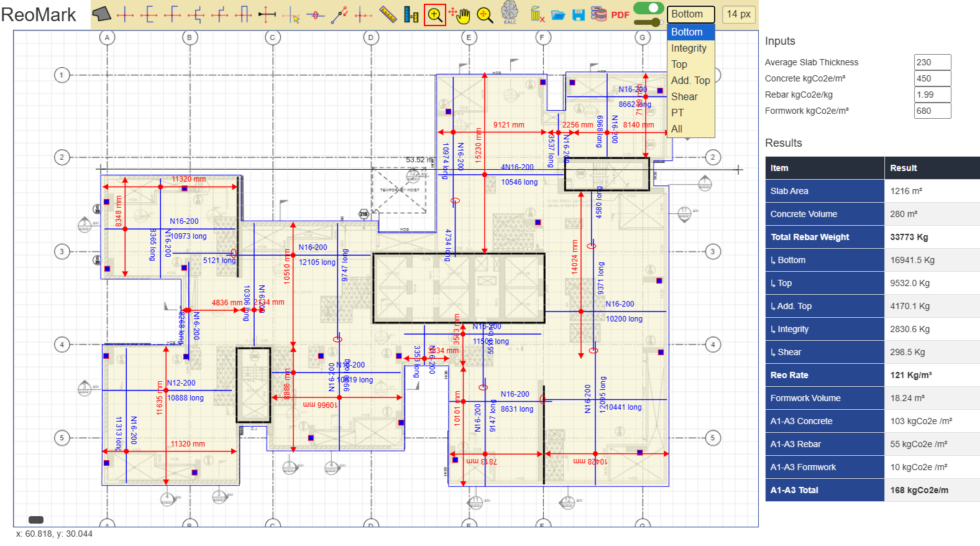Select the black dimension bar tool
This screenshot has width=980, height=546.
267,15
